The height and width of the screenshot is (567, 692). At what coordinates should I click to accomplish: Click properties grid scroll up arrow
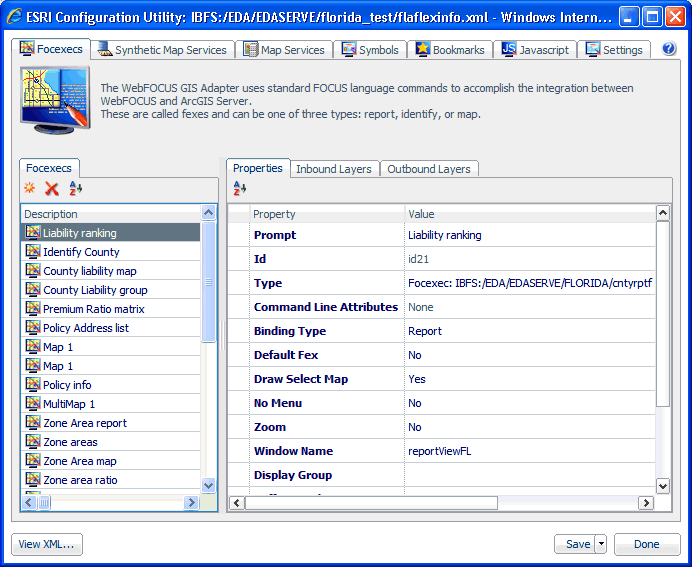point(662,213)
